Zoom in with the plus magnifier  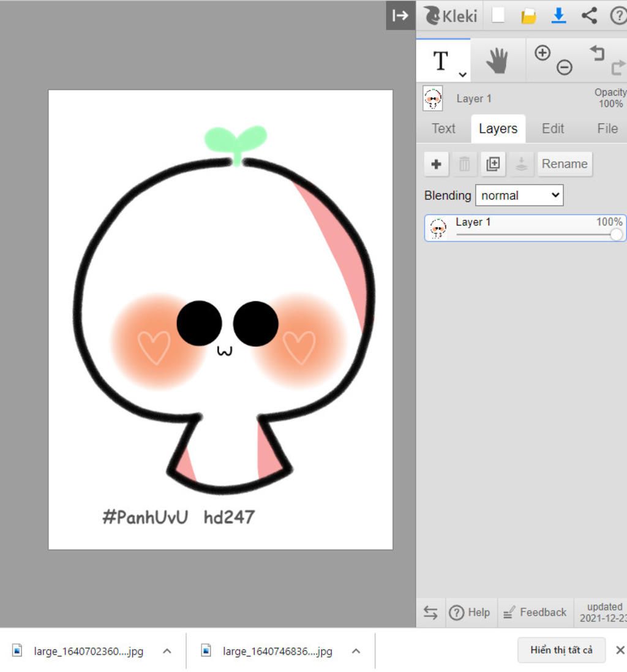click(543, 53)
